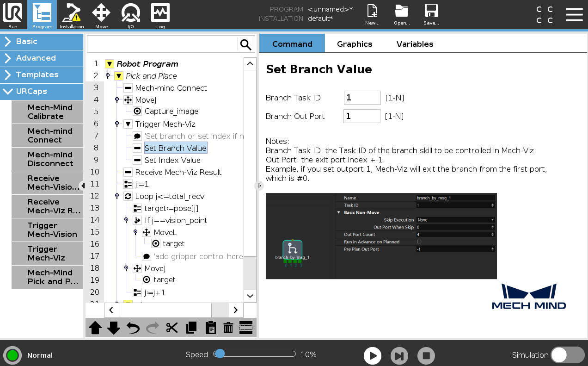The image size is (588, 366).
Task: Collapse the Robot Program tree node
Action: 109,64
